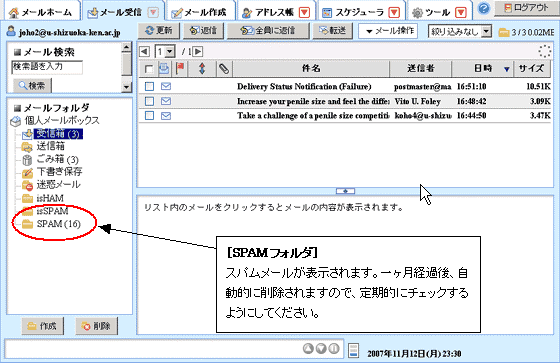
Task: Toggle the select-all checkbox in header
Action: click(149, 69)
